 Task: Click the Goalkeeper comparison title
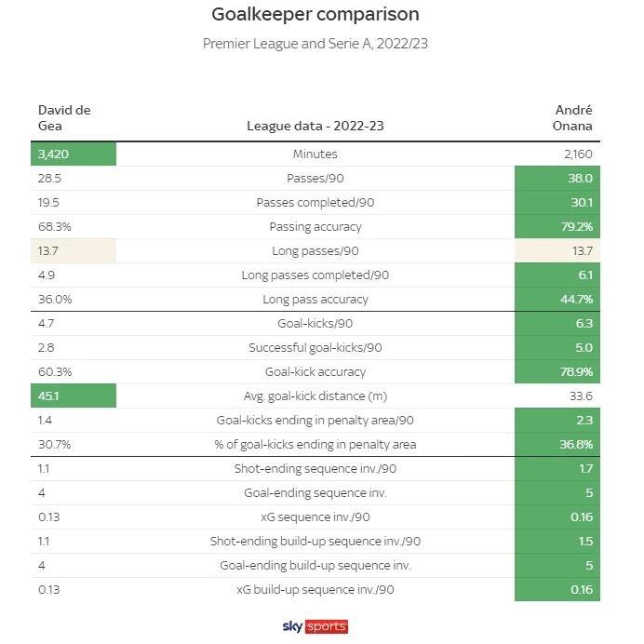pos(315,15)
